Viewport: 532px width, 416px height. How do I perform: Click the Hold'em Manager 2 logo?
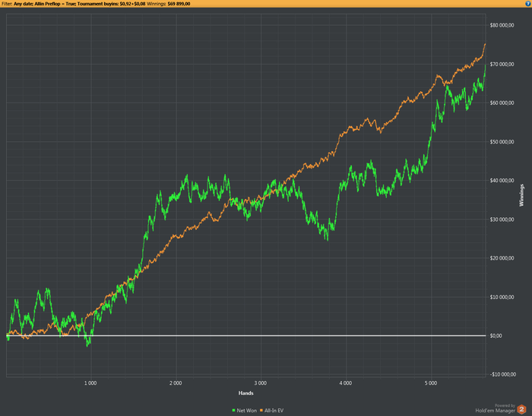(521, 409)
